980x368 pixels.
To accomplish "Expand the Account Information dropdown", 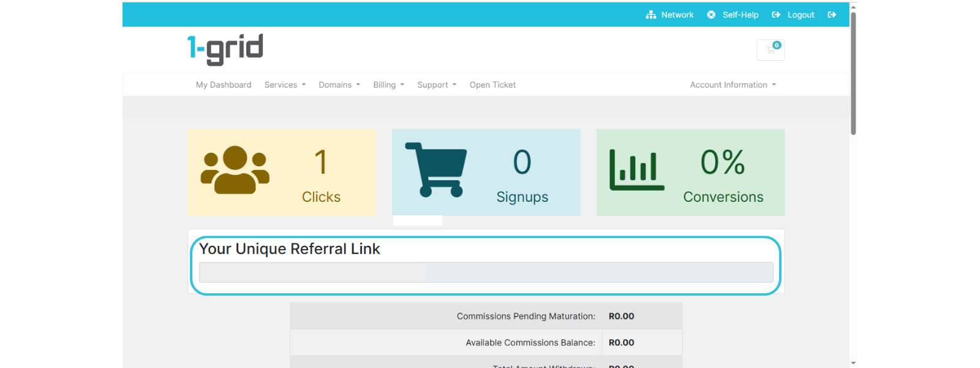I will pyautogui.click(x=733, y=85).
